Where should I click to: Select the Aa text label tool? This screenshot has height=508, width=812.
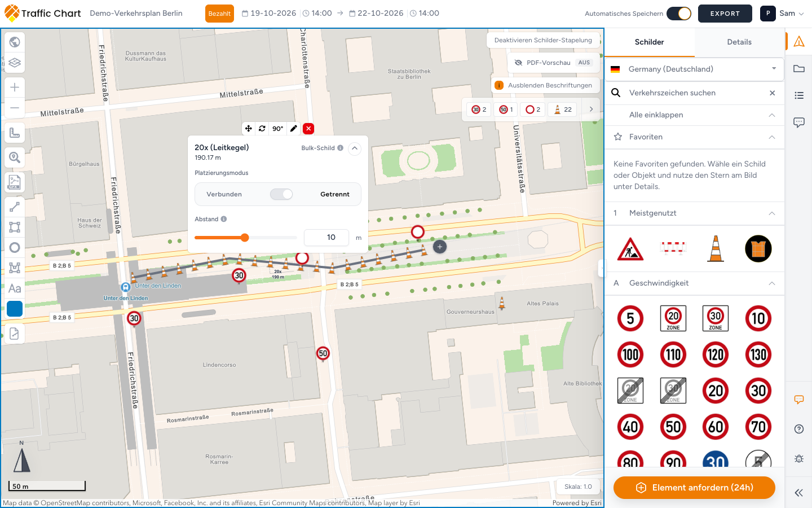pyautogui.click(x=15, y=288)
